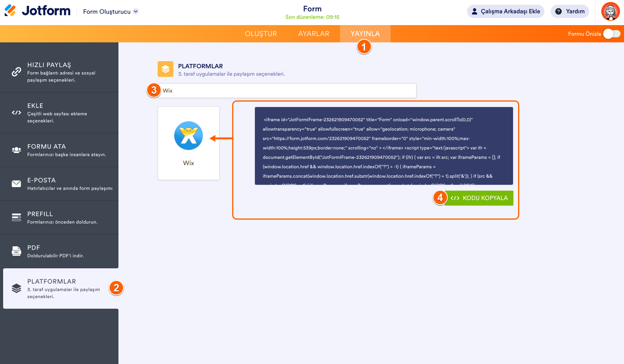Click the PLATFORMLAR heading in main panel
This screenshot has width=624, height=364.
point(200,66)
